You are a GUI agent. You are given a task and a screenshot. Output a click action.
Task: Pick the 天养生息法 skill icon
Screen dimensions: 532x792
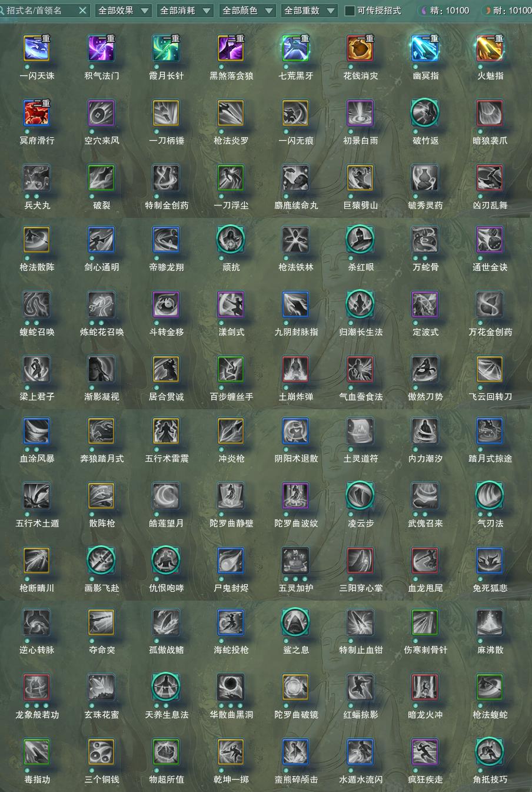click(166, 687)
